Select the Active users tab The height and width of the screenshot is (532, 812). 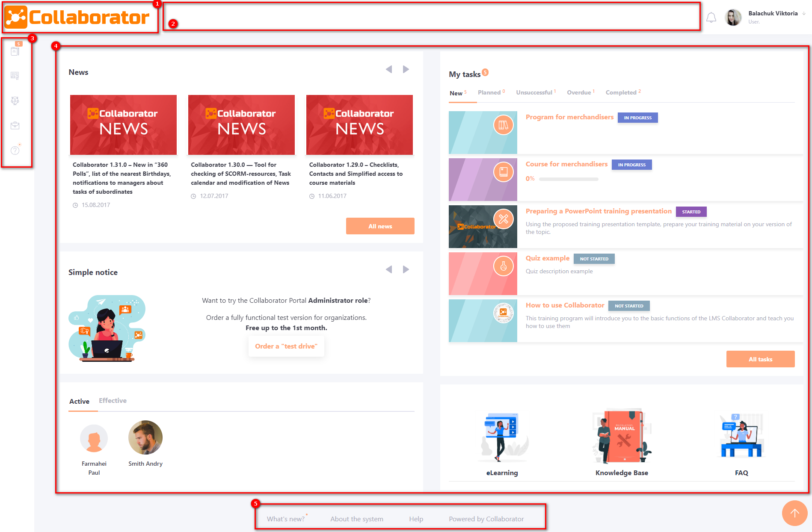click(80, 402)
